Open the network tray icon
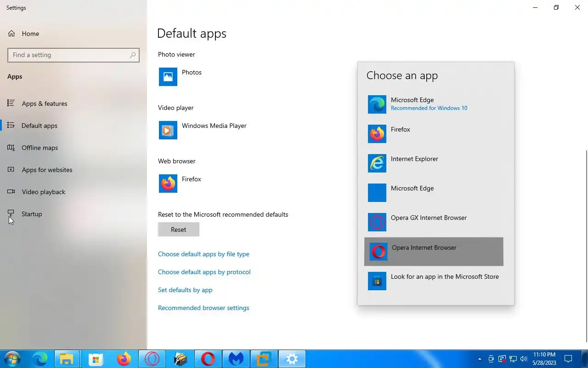 [513, 359]
